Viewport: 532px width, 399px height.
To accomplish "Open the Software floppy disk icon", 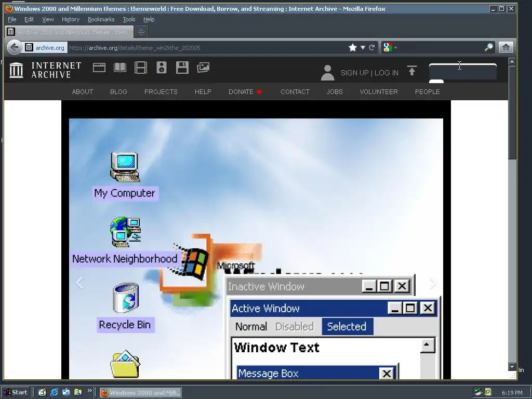I will [x=182, y=68].
